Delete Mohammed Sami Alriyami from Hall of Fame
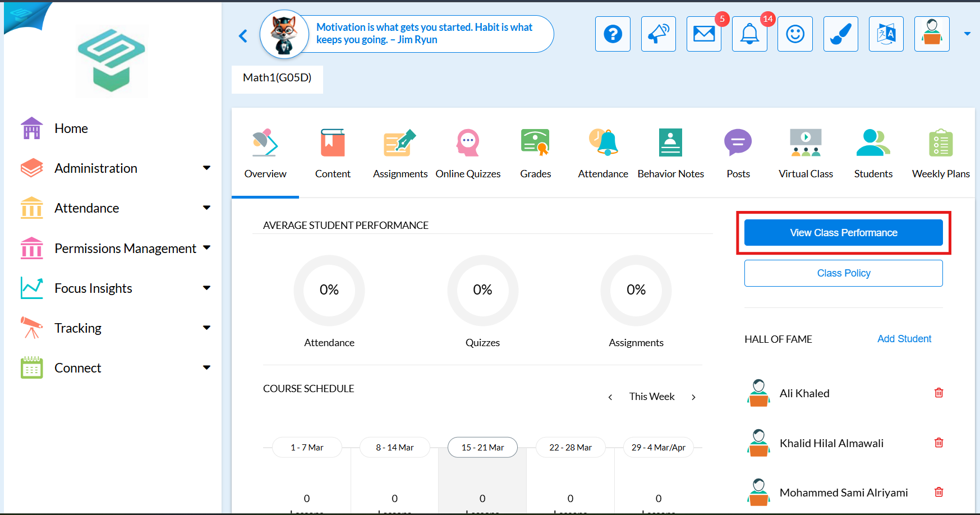The width and height of the screenshot is (980, 515). (x=939, y=492)
